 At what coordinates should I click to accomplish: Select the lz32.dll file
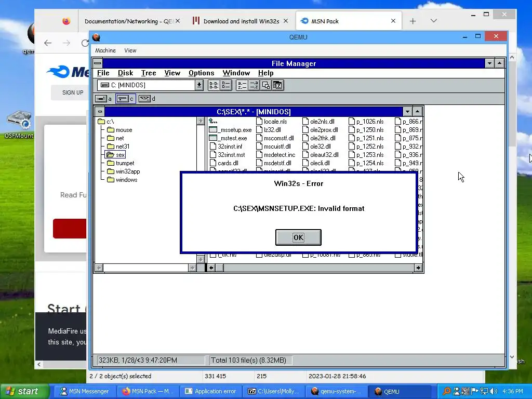[x=269, y=130]
